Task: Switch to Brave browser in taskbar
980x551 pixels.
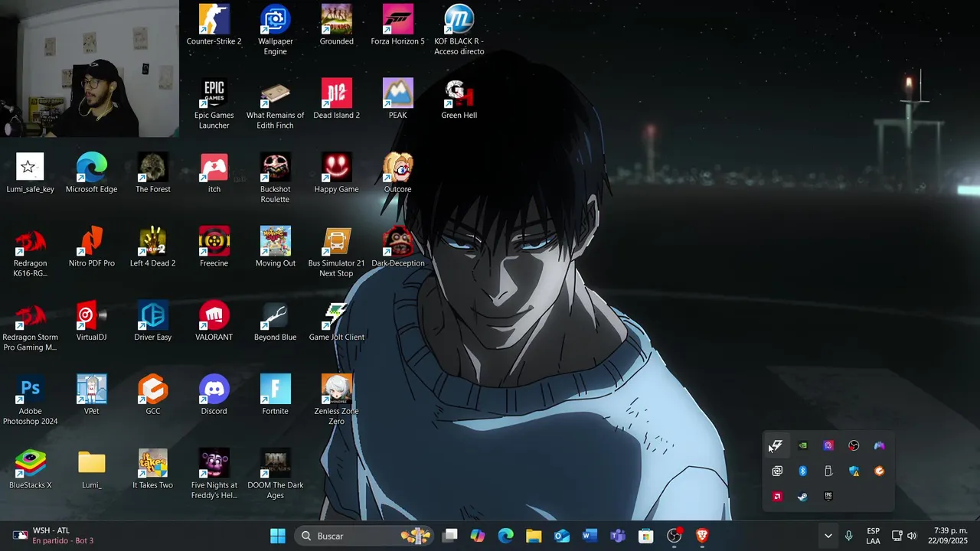Action: coord(702,536)
